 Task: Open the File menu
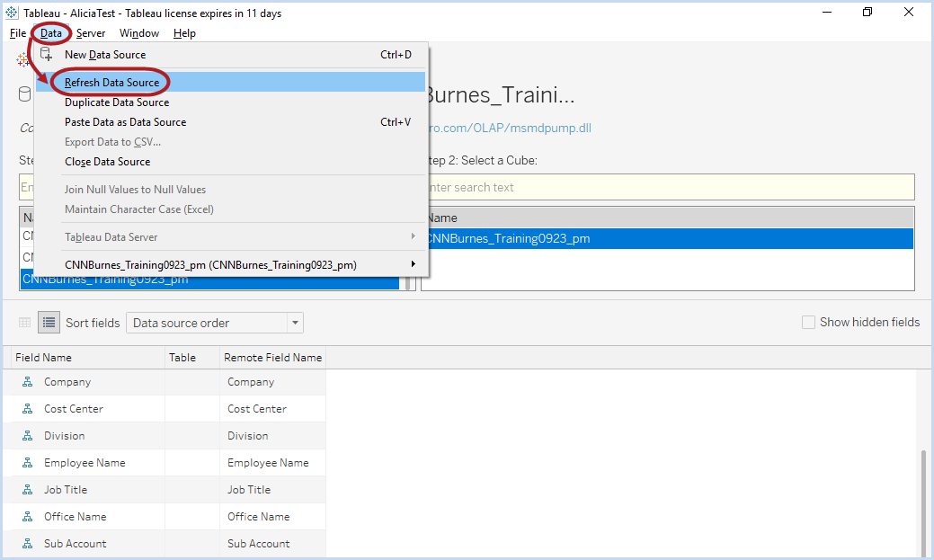pos(18,33)
